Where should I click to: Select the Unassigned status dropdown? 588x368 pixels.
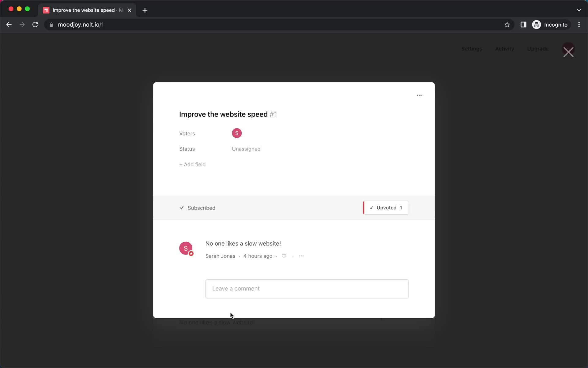(x=246, y=149)
